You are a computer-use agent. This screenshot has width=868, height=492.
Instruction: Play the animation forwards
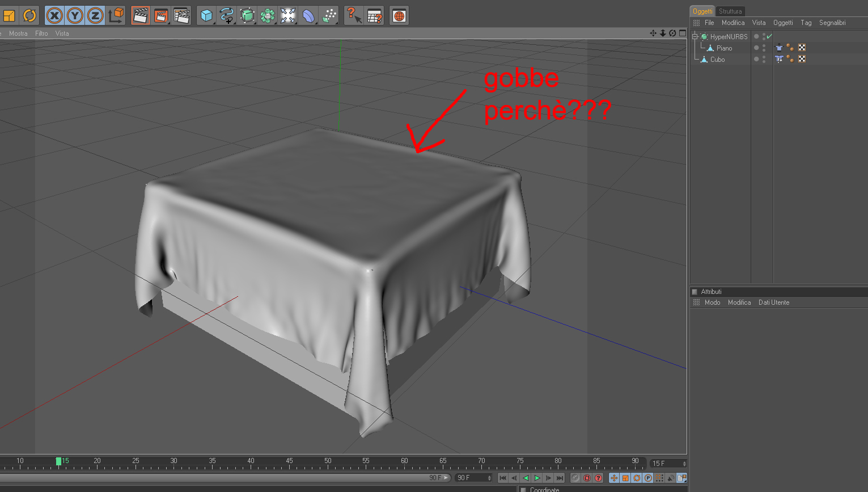click(537, 478)
